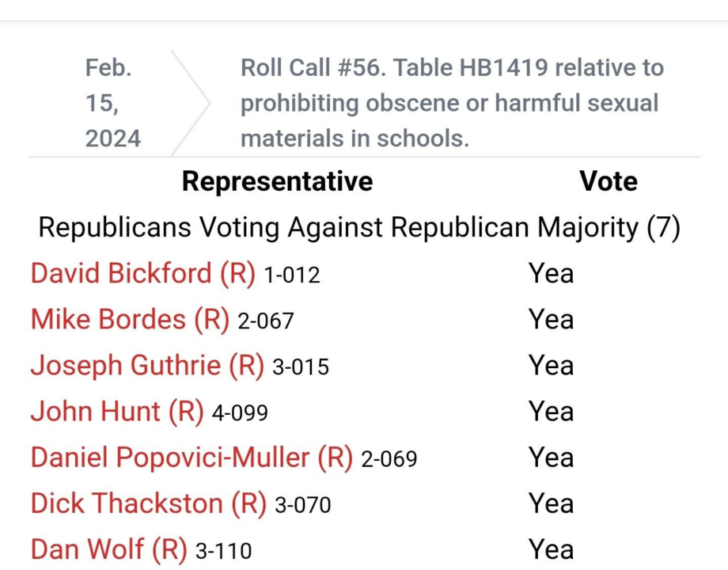Click the Mike Bordes (R) link
Image resolution: width=728 pixels, height=570 pixels.
(130, 320)
